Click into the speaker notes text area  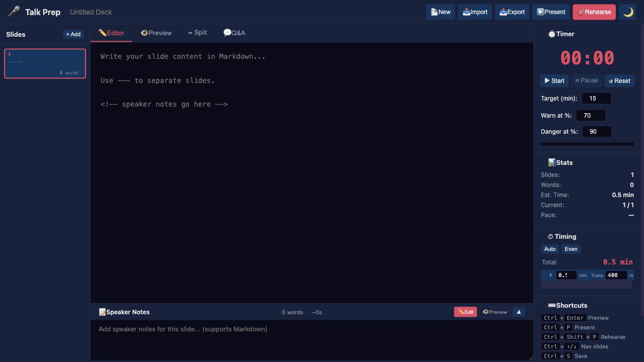(312, 340)
